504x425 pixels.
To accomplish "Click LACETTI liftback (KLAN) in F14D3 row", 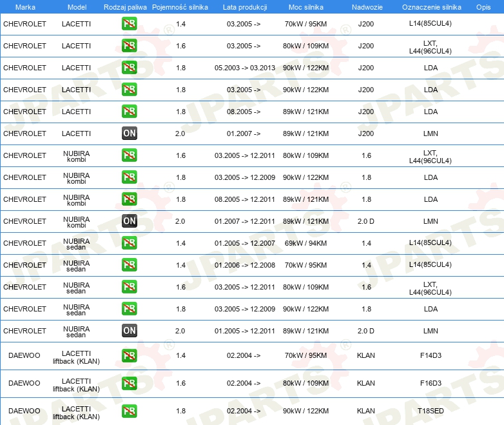I will pyautogui.click(x=77, y=357).
